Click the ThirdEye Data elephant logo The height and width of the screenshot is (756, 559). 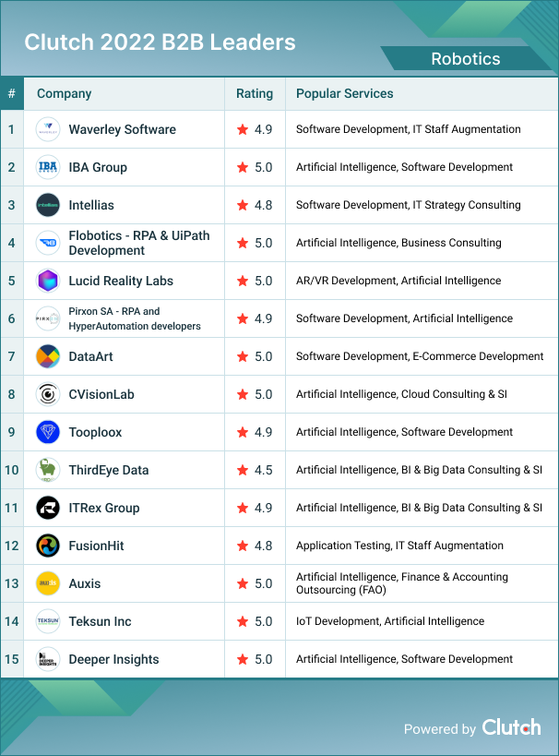[48, 470]
